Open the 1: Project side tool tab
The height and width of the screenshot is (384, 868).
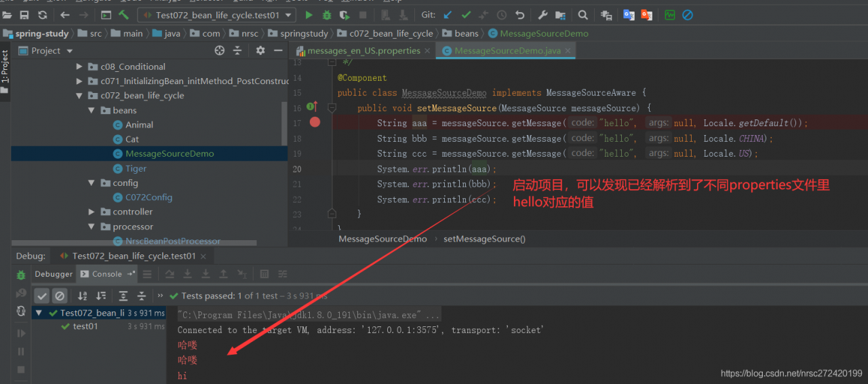(x=5, y=66)
